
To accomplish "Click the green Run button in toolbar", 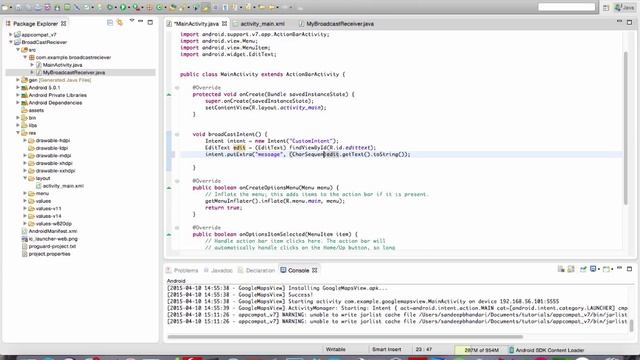I will [123, 7].
